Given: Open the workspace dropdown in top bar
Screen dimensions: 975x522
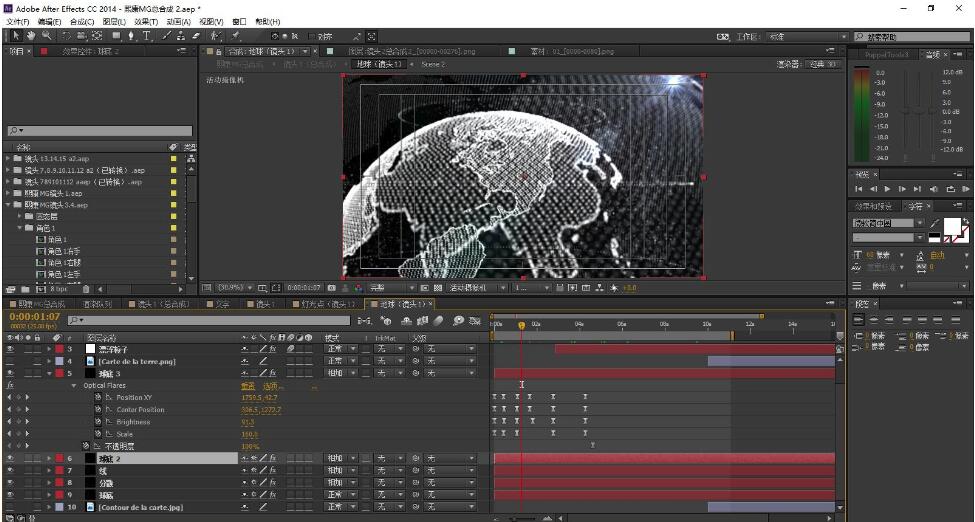Looking at the screenshot, I should point(803,37).
